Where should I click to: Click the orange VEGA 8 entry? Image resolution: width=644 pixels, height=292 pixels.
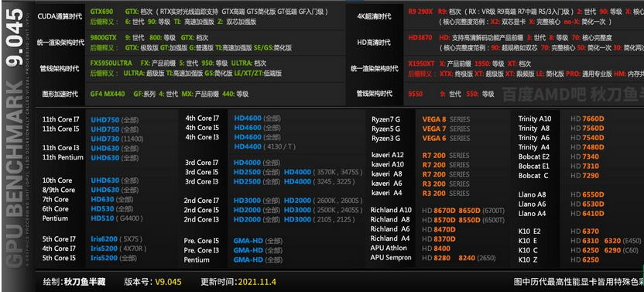[434, 120]
